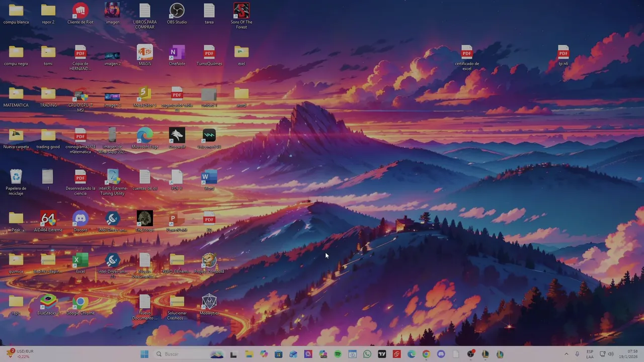Launch Overwolf from the desktop

pos(177,139)
